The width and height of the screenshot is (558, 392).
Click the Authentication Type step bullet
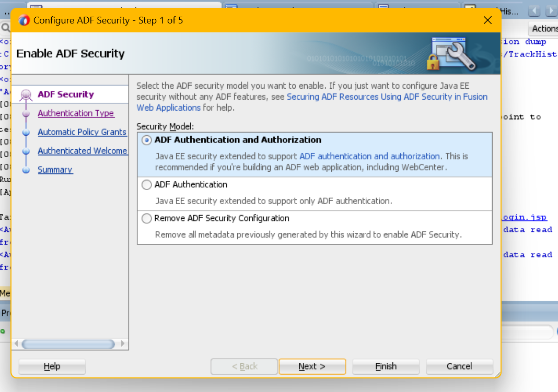pyautogui.click(x=26, y=114)
